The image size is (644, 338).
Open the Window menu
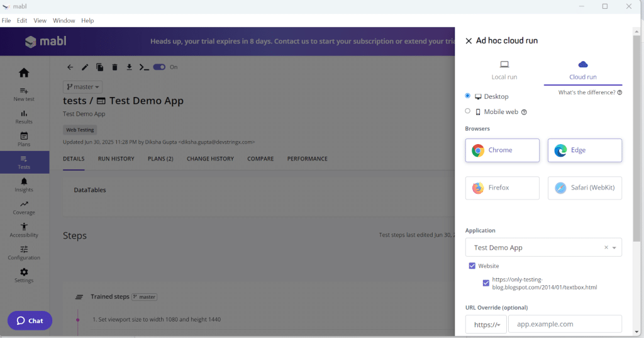[64, 21]
